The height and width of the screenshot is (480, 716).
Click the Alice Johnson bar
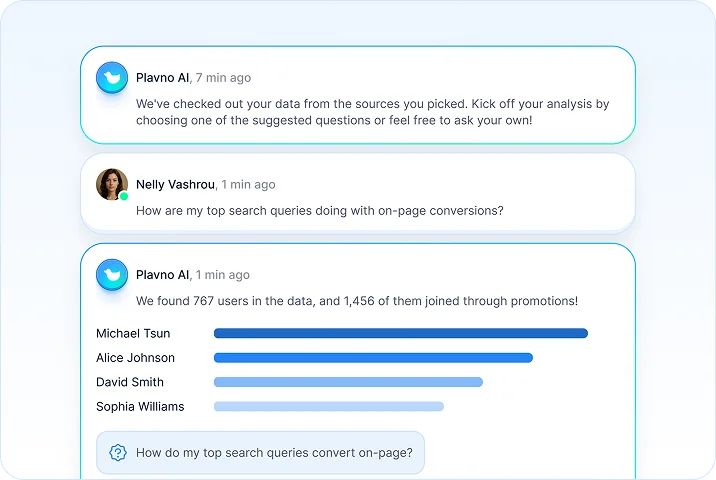point(373,358)
